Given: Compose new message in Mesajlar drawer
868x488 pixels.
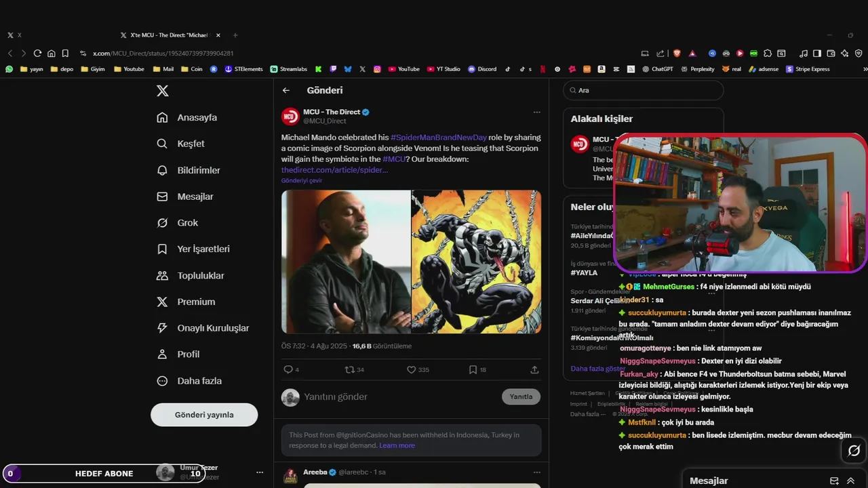Looking at the screenshot, I should pyautogui.click(x=834, y=481).
